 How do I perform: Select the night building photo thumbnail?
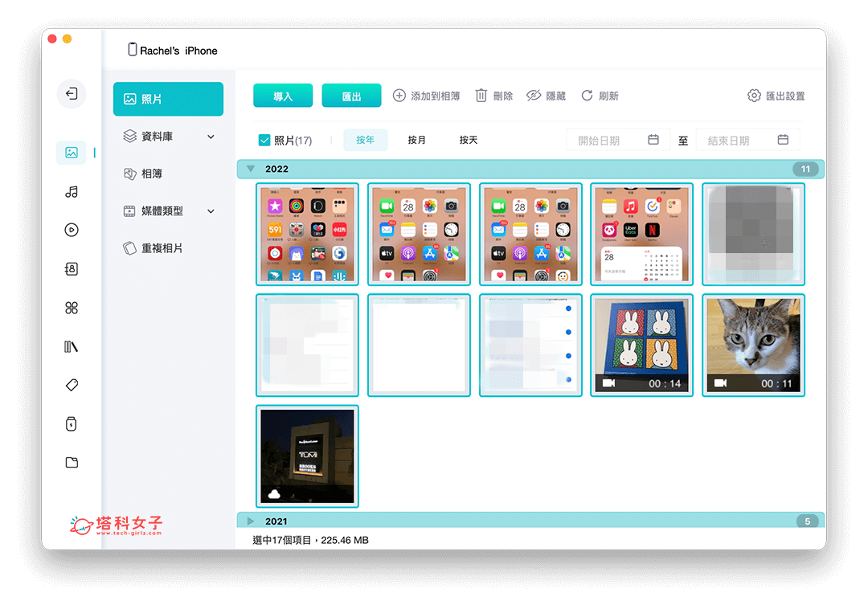point(307,456)
